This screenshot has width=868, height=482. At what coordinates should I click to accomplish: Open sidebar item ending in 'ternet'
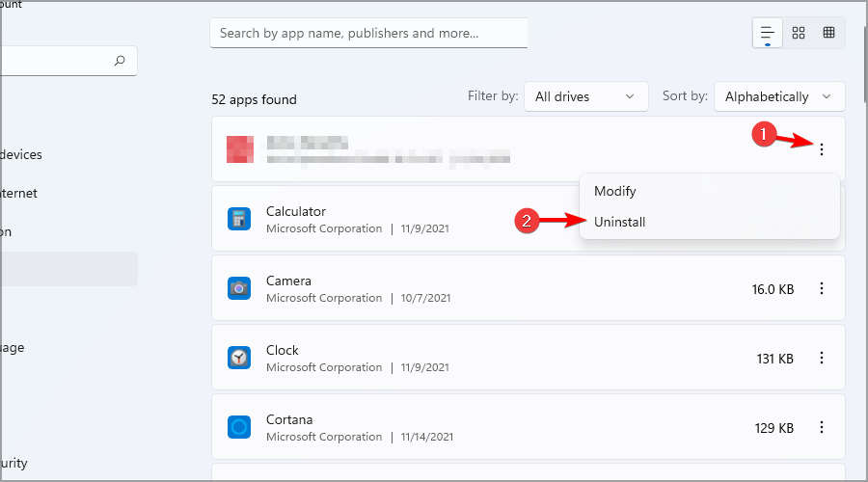[x=19, y=193]
